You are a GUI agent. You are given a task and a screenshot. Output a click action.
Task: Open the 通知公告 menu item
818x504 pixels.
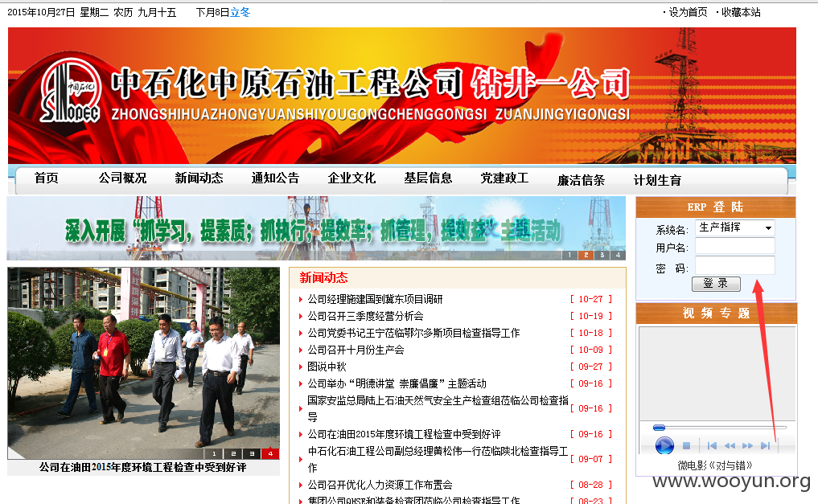[275, 178]
